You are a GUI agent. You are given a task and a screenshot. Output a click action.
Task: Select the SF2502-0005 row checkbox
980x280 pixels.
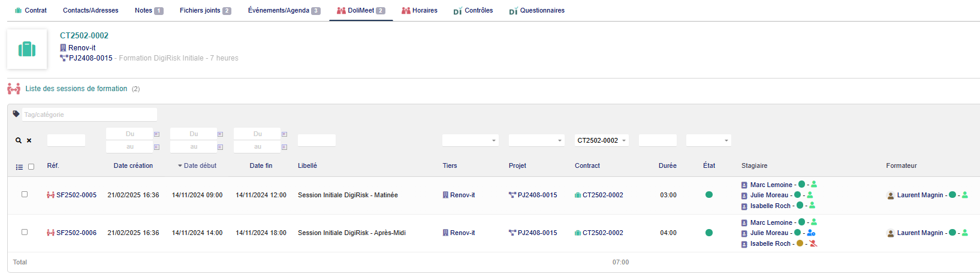pyautogui.click(x=25, y=194)
